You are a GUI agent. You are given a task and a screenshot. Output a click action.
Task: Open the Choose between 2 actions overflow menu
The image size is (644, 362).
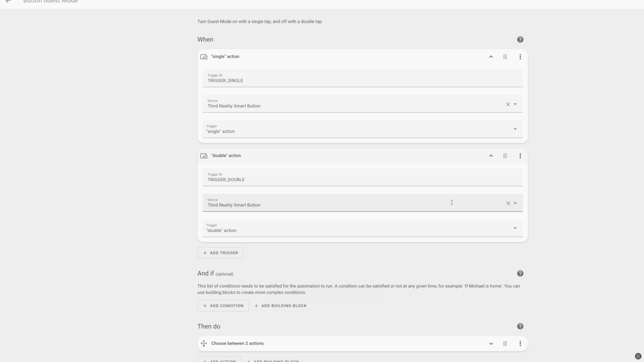(520, 344)
